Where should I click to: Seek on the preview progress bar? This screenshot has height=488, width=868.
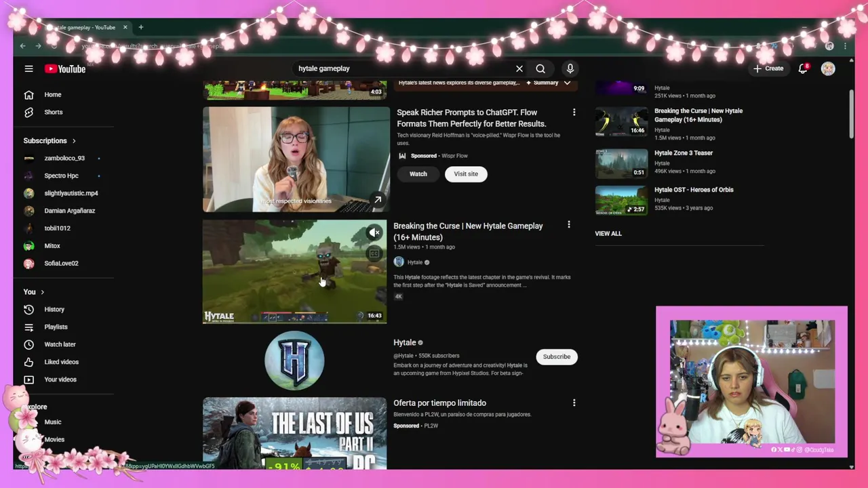coord(295,323)
